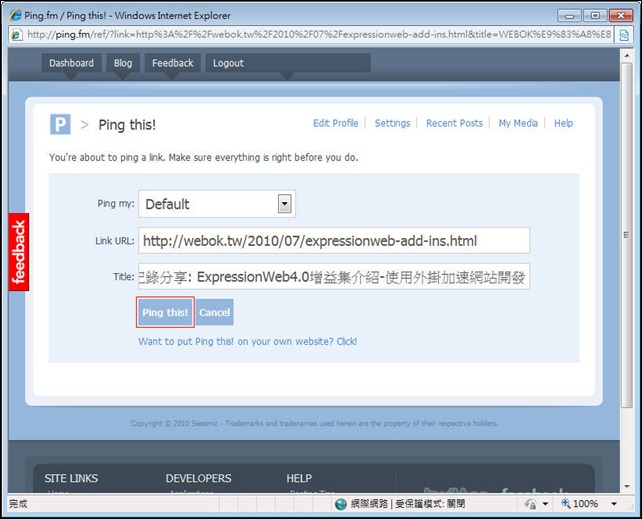This screenshot has width=642, height=519.
Task: Open the dropdown arrow beside the privacy icon
Action: (x=545, y=504)
